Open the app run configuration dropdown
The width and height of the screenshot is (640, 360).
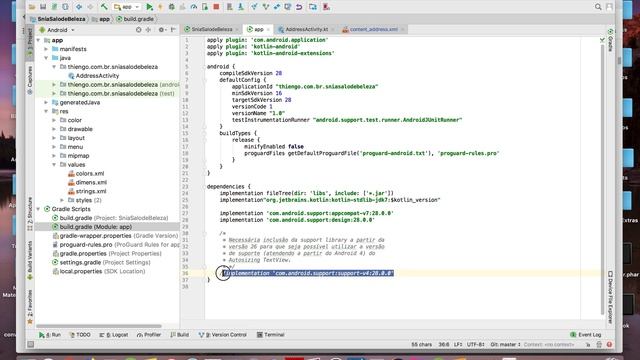127,7
